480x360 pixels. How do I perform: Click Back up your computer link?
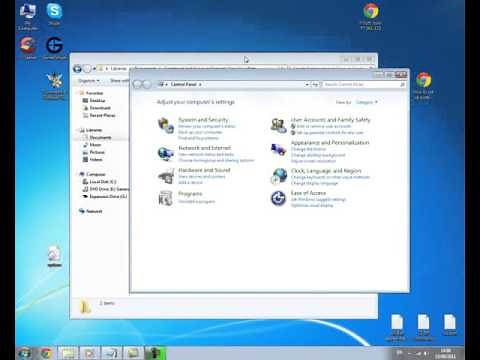pyautogui.click(x=200, y=132)
